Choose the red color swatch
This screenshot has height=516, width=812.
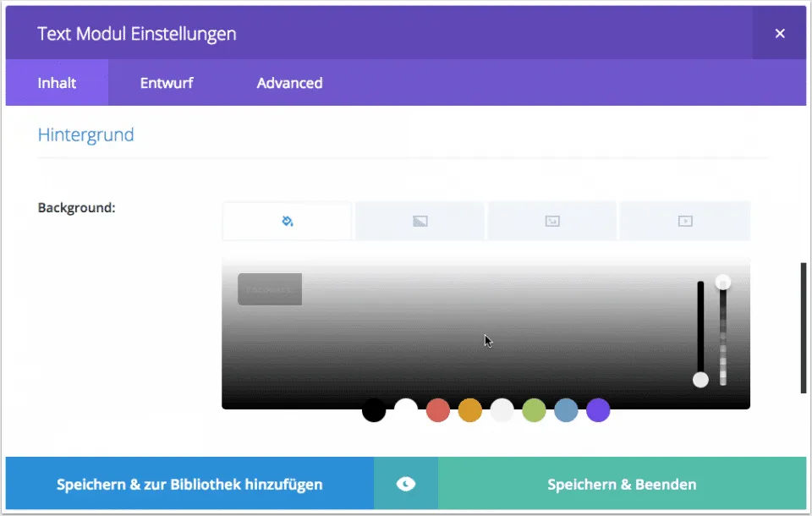pos(437,410)
